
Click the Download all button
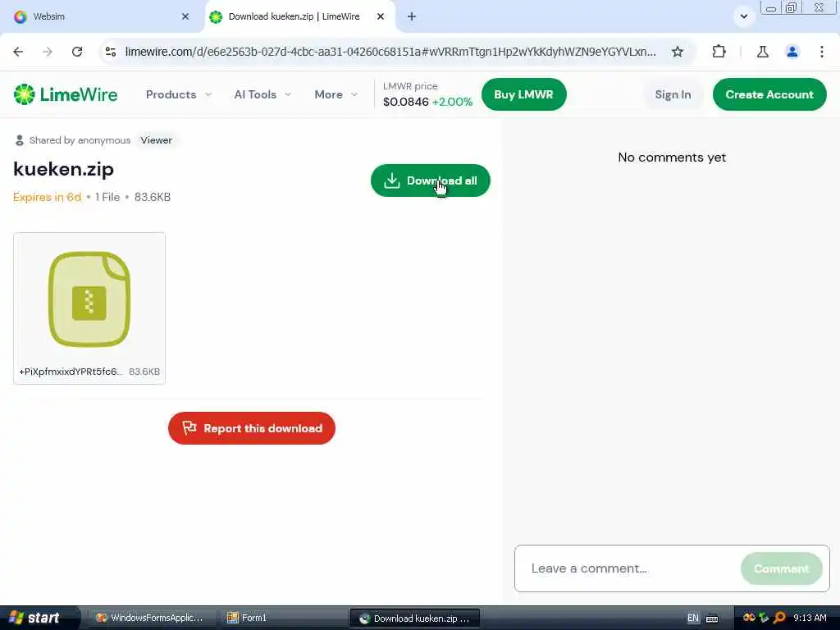click(x=430, y=180)
